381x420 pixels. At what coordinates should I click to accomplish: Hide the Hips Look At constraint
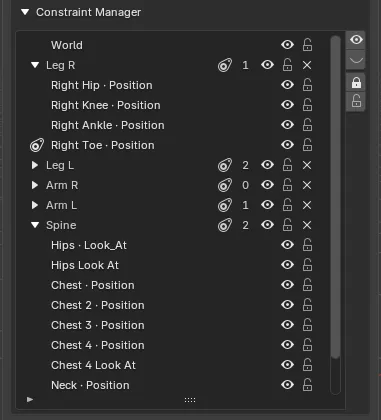point(287,265)
